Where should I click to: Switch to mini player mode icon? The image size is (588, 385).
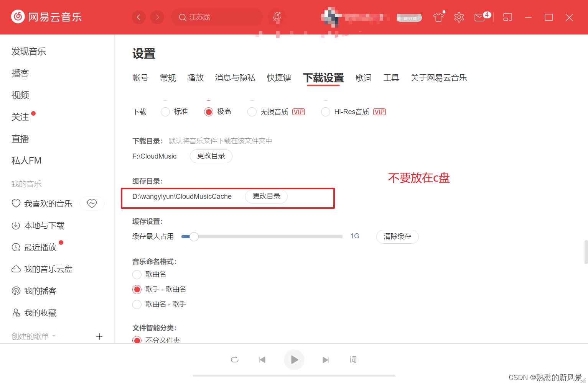pos(507,17)
